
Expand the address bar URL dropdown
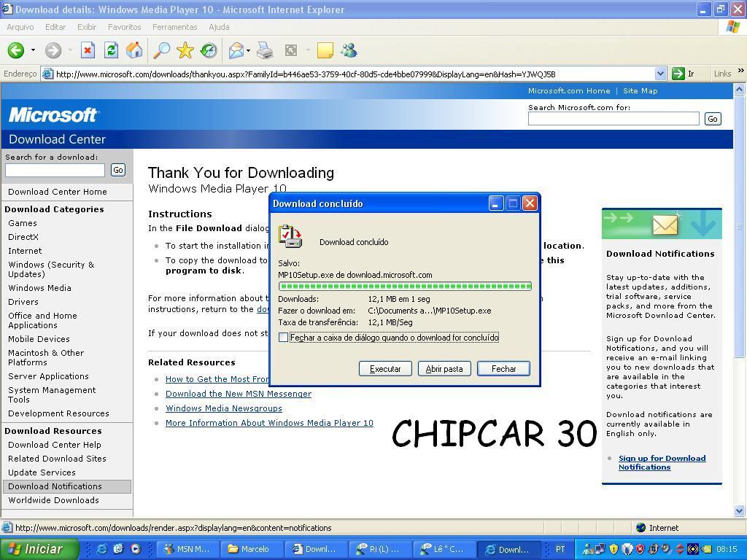tap(660, 74)
